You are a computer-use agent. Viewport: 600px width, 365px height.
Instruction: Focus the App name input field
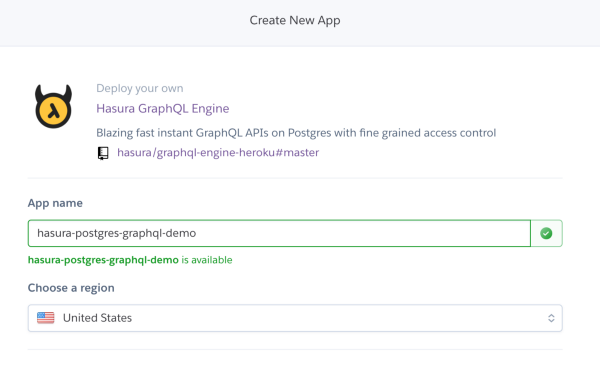(x=279, y=233)
